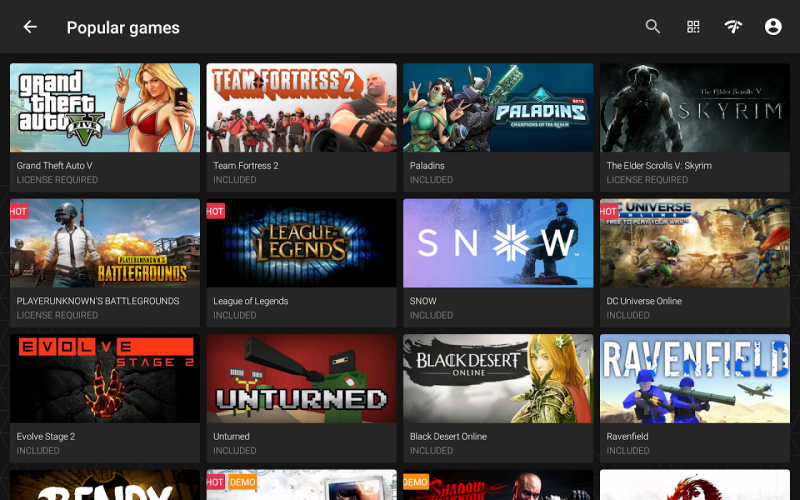Click LICENSE REQUIRED under Grand Theft Auto V
This screenshot has height=500, width=800.
(57, 180)
